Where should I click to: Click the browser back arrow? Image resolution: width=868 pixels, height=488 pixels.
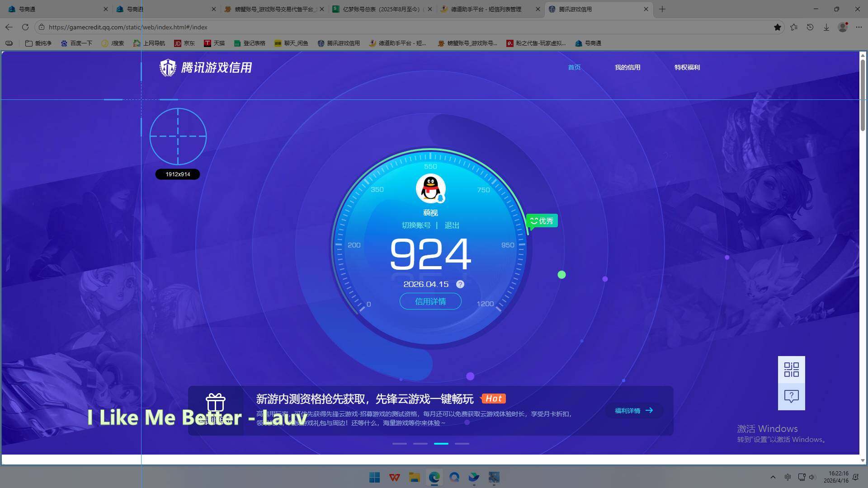pyautogui.click(x=9, y=27)
